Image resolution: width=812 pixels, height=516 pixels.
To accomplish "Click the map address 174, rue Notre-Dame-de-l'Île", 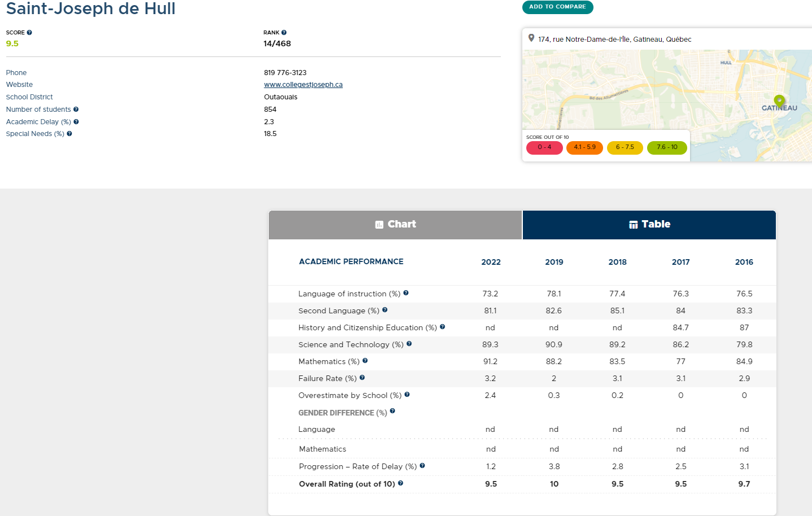I will [x=614, y=40].
